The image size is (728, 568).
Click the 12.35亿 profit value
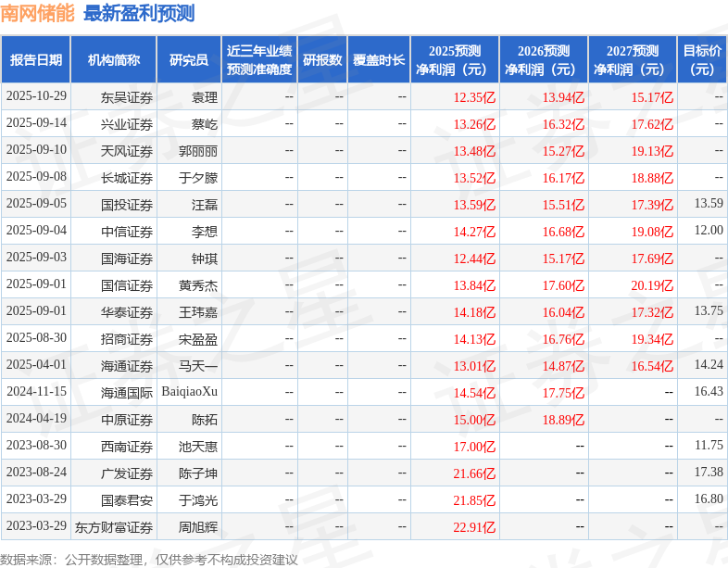tap(474, 97)
